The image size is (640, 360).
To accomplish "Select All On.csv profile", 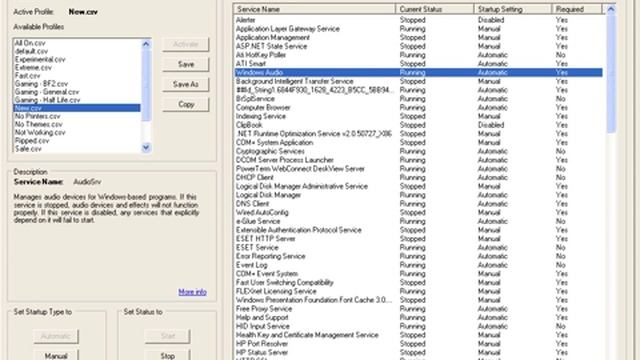I will 77,43.
